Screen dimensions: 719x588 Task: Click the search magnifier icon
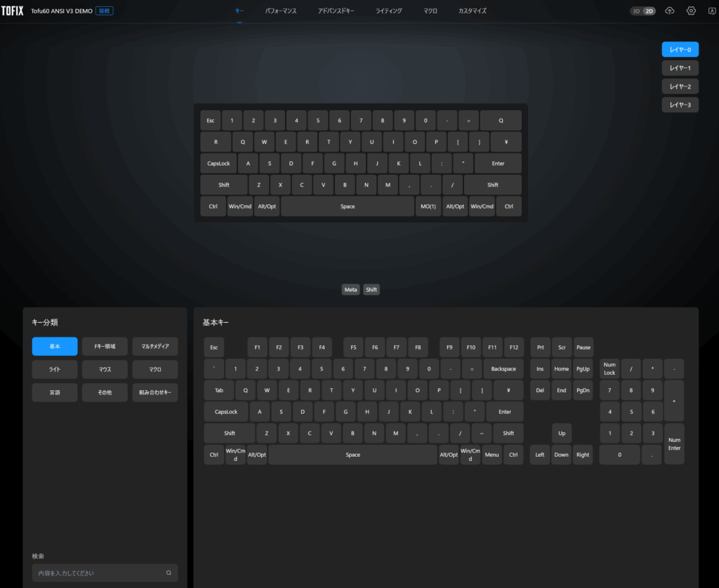[x=169, y=573]
